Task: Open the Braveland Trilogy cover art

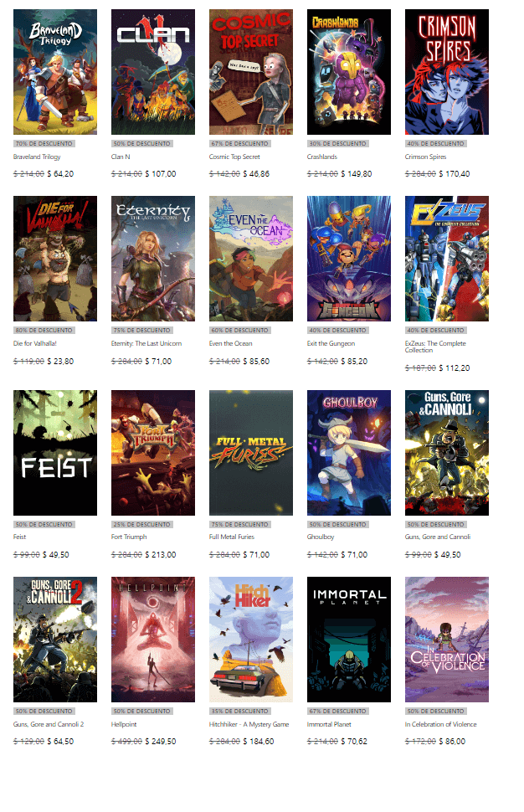Action: [55, 72]
